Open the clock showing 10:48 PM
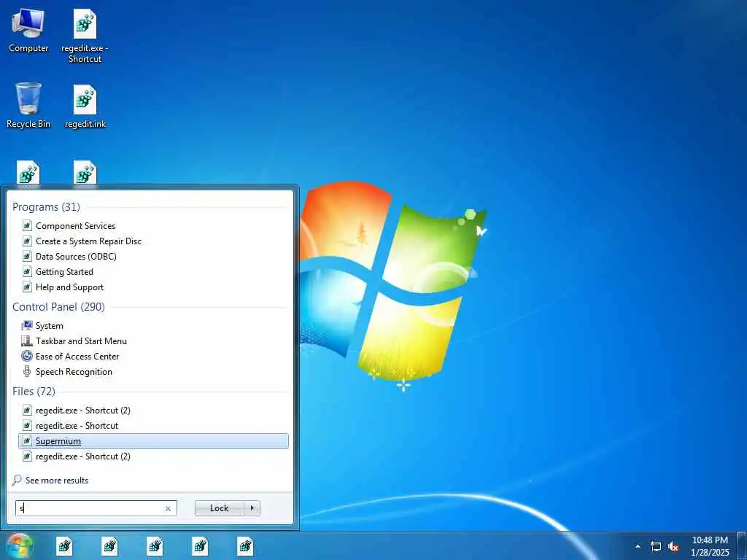The image size is (747, 560). click(x=710, y=546)
